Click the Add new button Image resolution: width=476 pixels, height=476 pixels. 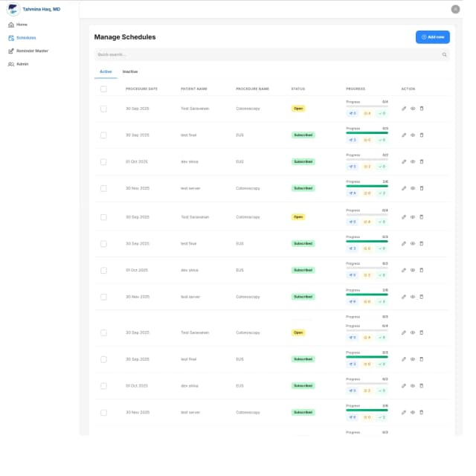(432, 36)
